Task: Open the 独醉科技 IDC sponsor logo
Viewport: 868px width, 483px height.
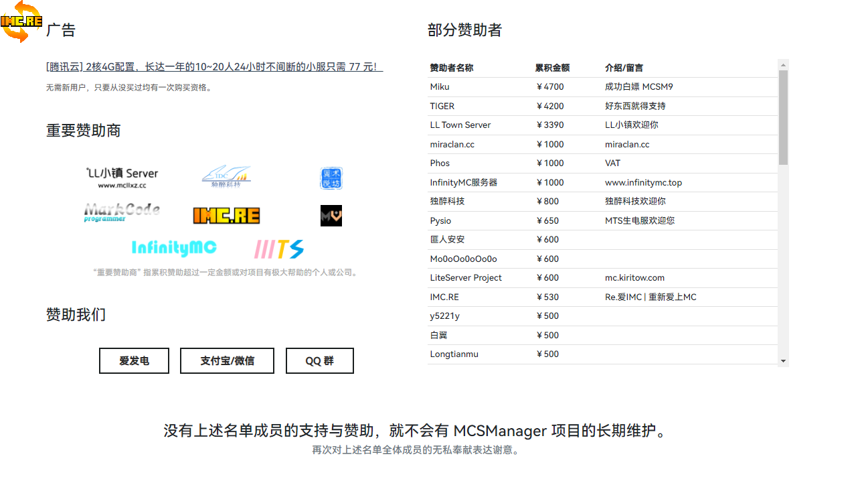Action: 226,177
